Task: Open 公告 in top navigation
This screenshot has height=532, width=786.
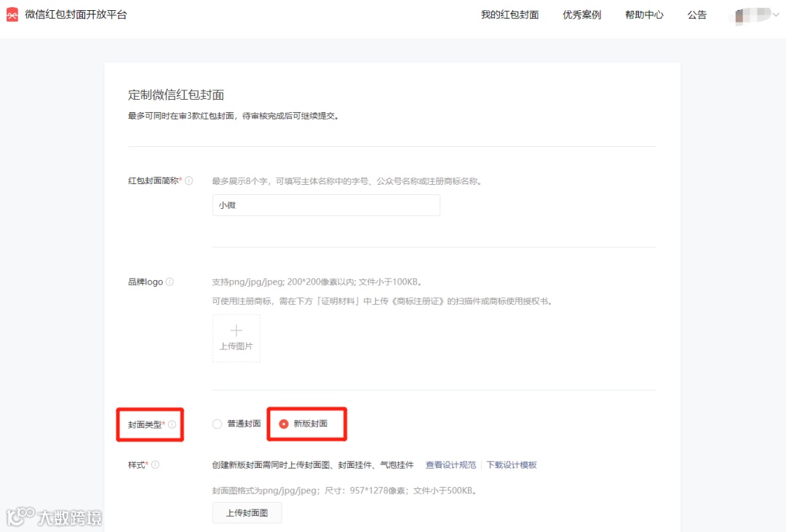Action: [696, 15]
